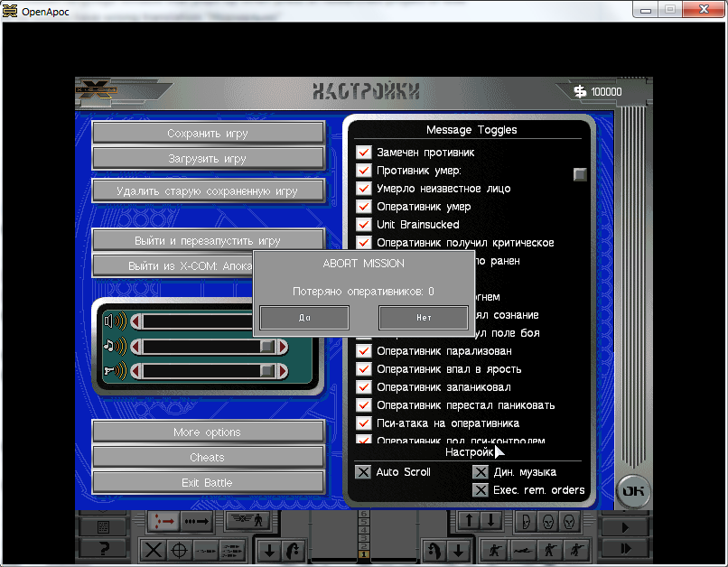Select the cease fire X icon

[x=153, y=550]
